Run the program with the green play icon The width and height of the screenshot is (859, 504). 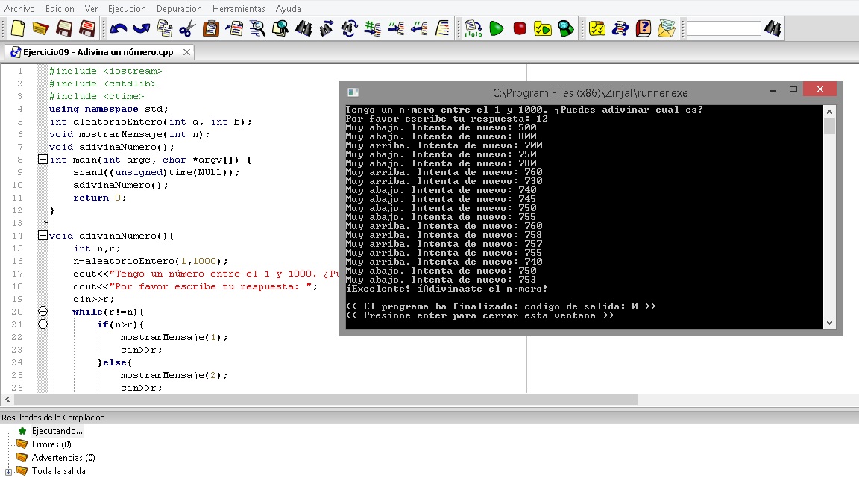(497, 28)
